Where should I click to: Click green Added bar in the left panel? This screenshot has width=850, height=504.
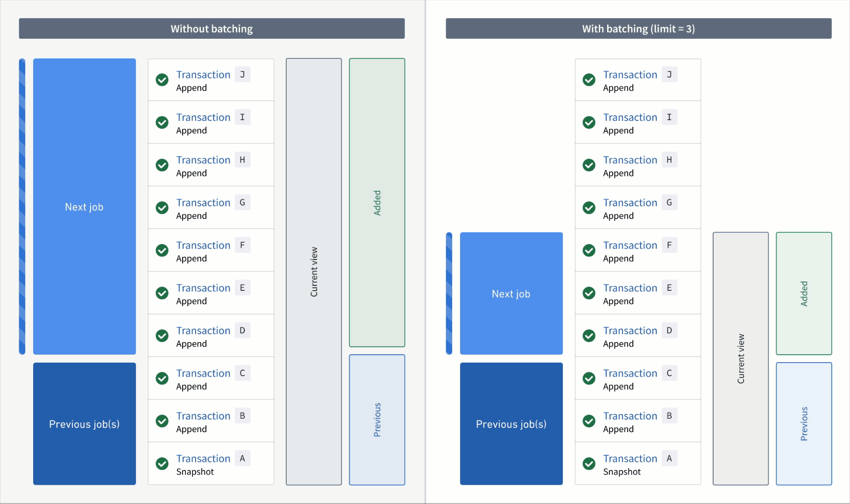point(377,203)
